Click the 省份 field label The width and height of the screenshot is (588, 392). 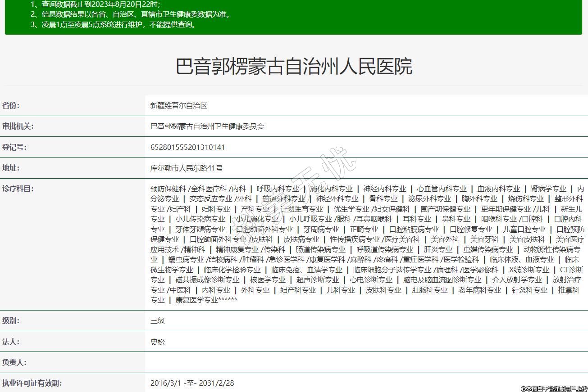tap(11, 105)
